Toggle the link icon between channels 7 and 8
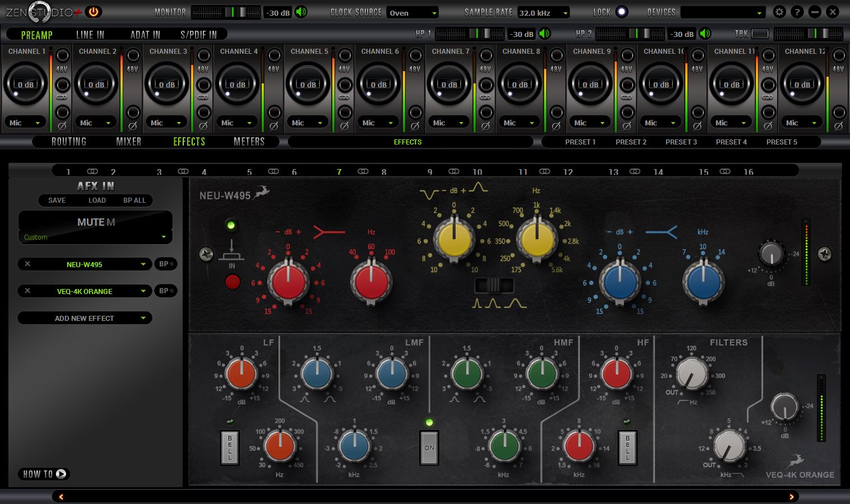Image resolution: width=850 pixels, height=504 pixels. [363, 171]
